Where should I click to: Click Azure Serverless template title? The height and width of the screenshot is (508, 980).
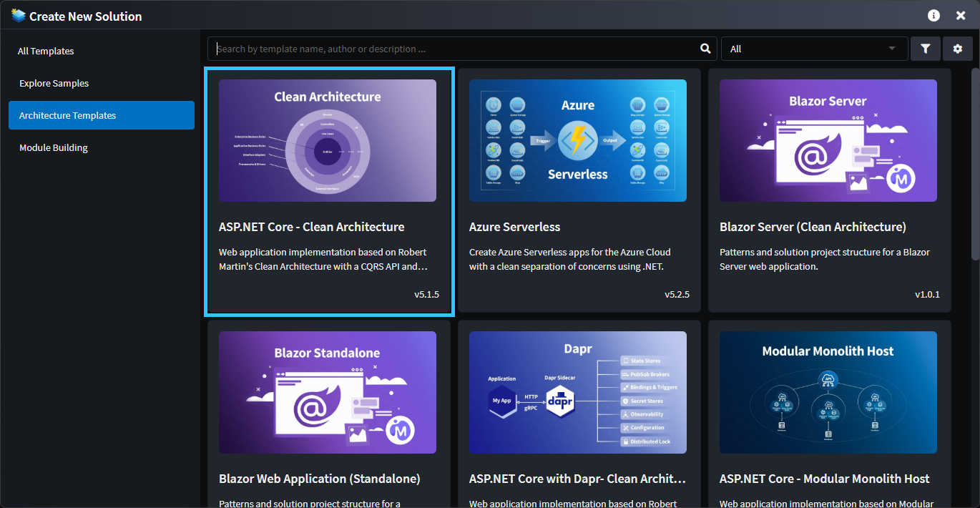(515, 227)
